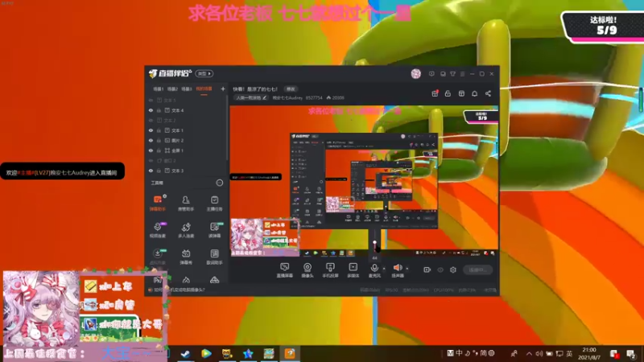Open the 弹幕助手 tool in the toolbox
Viewport: 644px width, 362px height.
157,203
